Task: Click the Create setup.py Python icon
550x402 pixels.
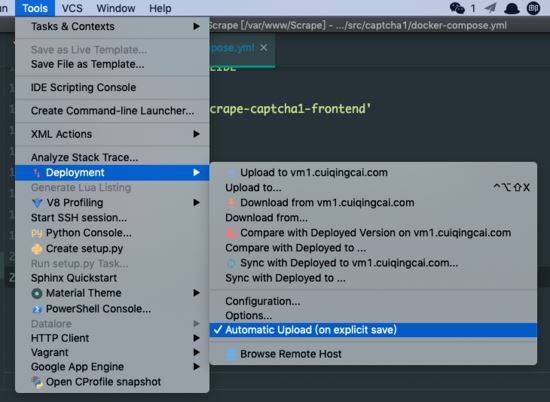Action: [x=37, y=249]
